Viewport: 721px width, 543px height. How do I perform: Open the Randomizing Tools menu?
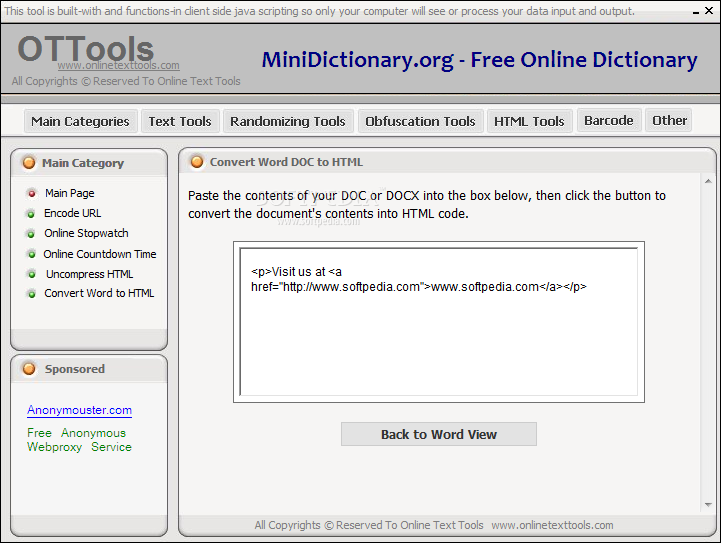point(288,121)
